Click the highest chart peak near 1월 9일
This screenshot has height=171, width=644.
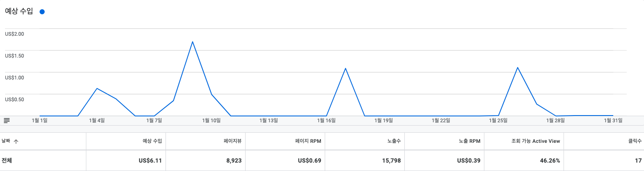click(x=192, y=42)
